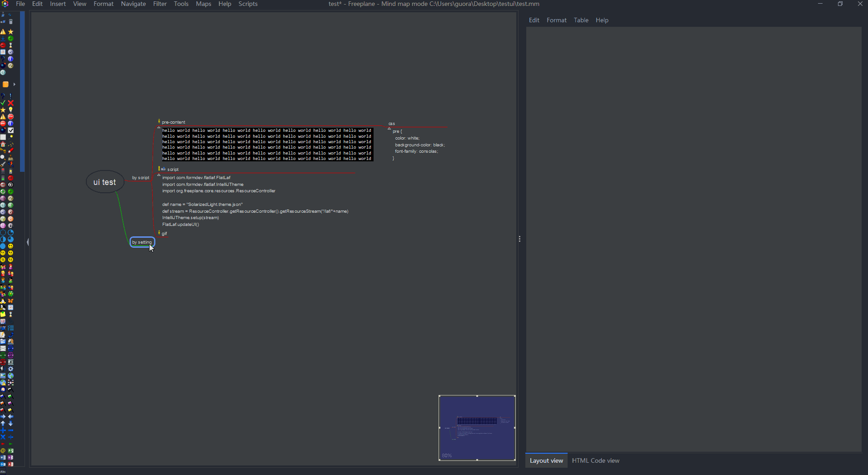Collapse the left icon toolbar grip
This screenshot has width=868, height=475.
click(27, 242)
